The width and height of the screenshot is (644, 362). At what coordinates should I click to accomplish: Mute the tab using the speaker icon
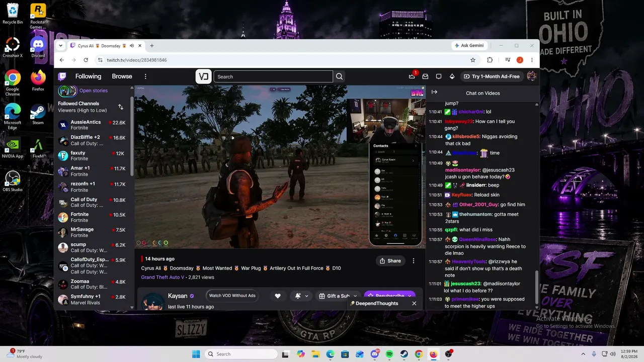(132, 46)
